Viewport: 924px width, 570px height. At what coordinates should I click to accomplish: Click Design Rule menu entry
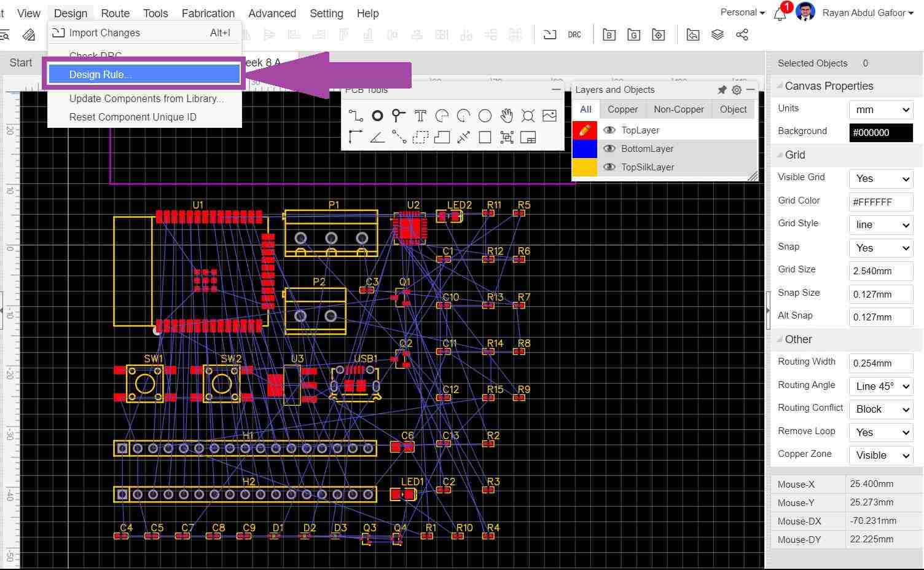(144, 74)
